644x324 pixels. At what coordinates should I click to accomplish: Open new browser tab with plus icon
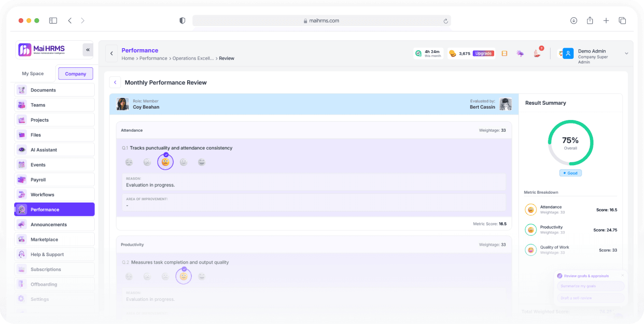point(606,21)
